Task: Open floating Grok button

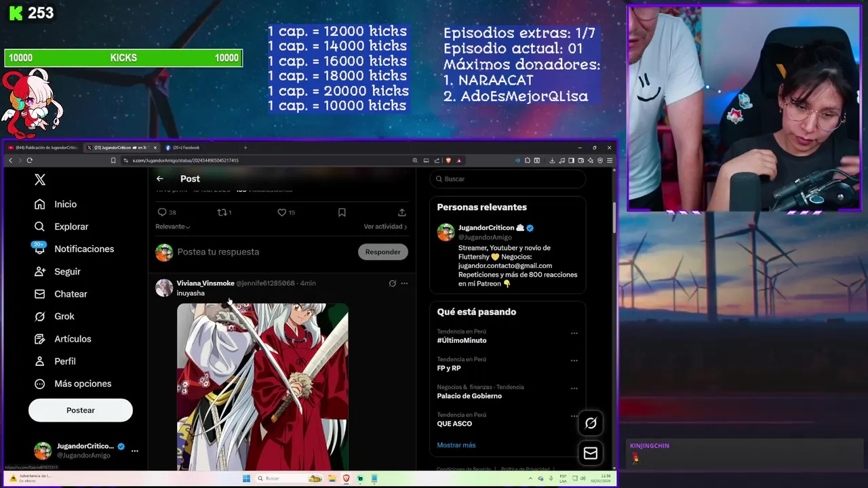Action: (x=591, y=423)
